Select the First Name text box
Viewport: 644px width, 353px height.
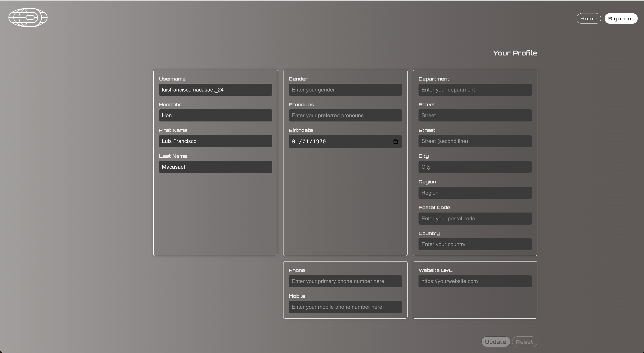coord(215,141)
